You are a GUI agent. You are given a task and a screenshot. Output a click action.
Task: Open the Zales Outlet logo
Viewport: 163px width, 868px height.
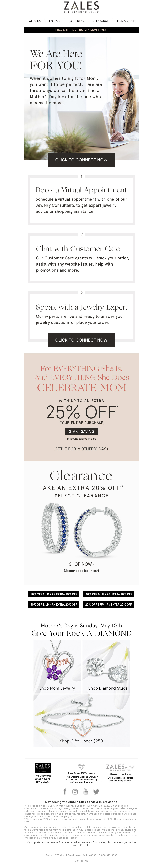click(120, 767)
